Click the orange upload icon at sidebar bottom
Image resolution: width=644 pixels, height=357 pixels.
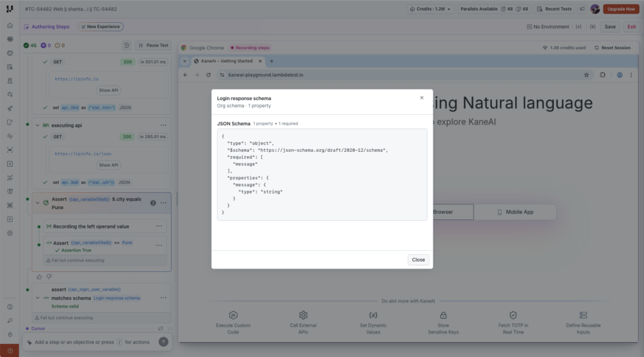click(10, 351)
